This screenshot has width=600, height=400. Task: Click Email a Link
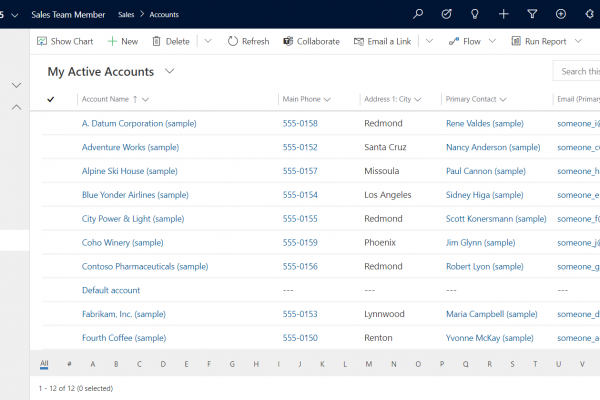(x=382, y=41)
